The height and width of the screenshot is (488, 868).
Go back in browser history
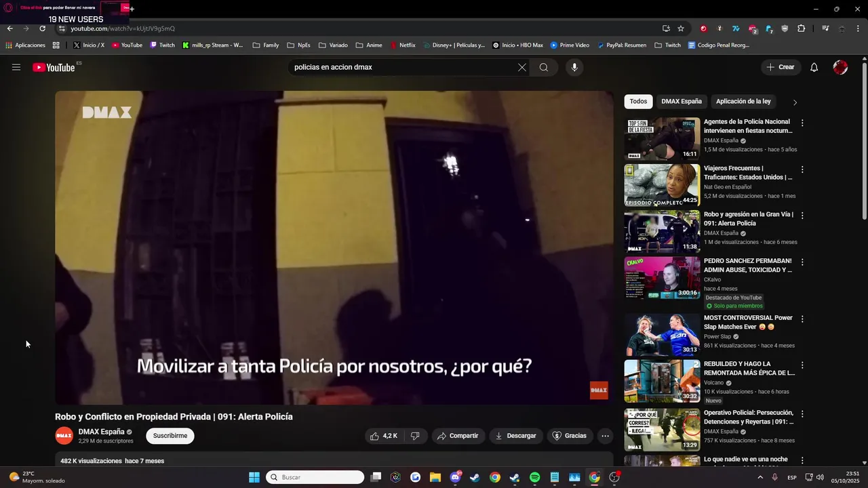click(9, 28)
